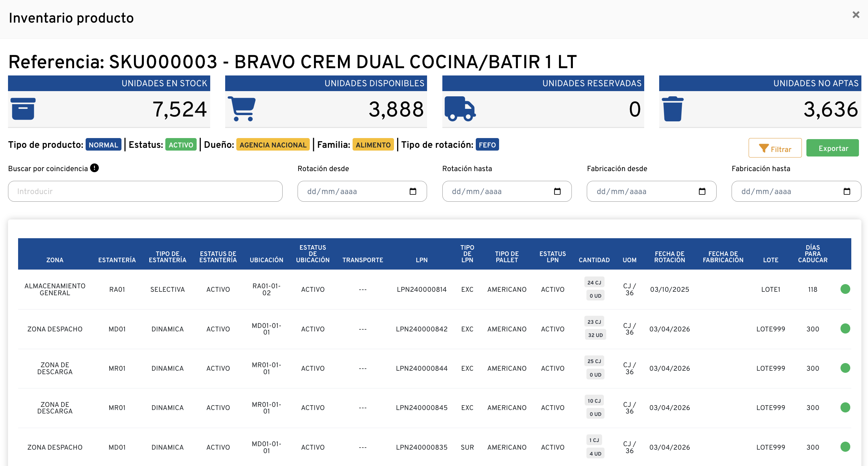Image resolution: width=868 pixels, height=466 pixels.
Task: Close the Inventario producto dialog
Action: [x=856, y=15]
